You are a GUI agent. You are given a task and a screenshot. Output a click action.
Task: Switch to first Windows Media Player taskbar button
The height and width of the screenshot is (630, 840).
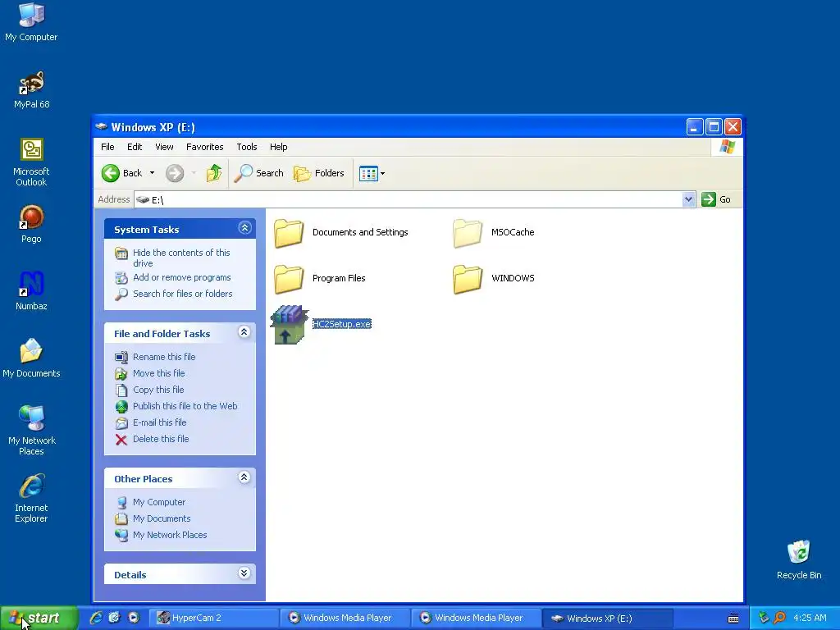345,618
